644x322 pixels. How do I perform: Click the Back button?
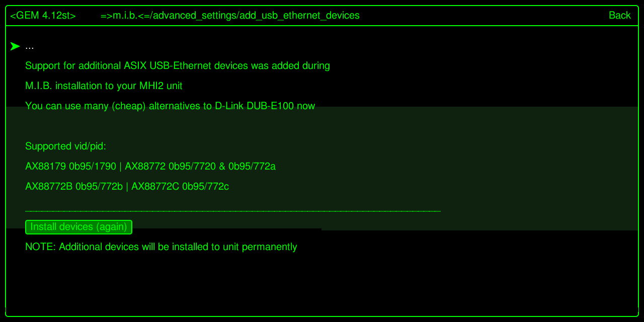(619, 16)
